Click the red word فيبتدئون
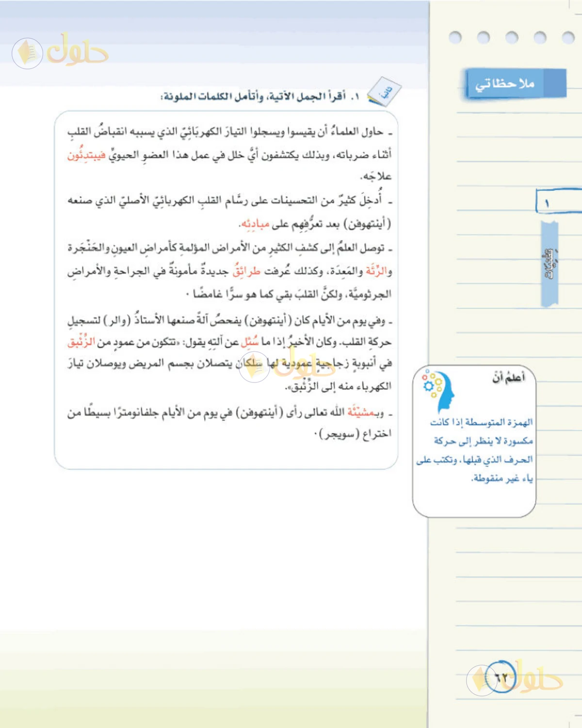Viewport: 582px width, 728px height. pyautogui.click(x=86, y=155)
